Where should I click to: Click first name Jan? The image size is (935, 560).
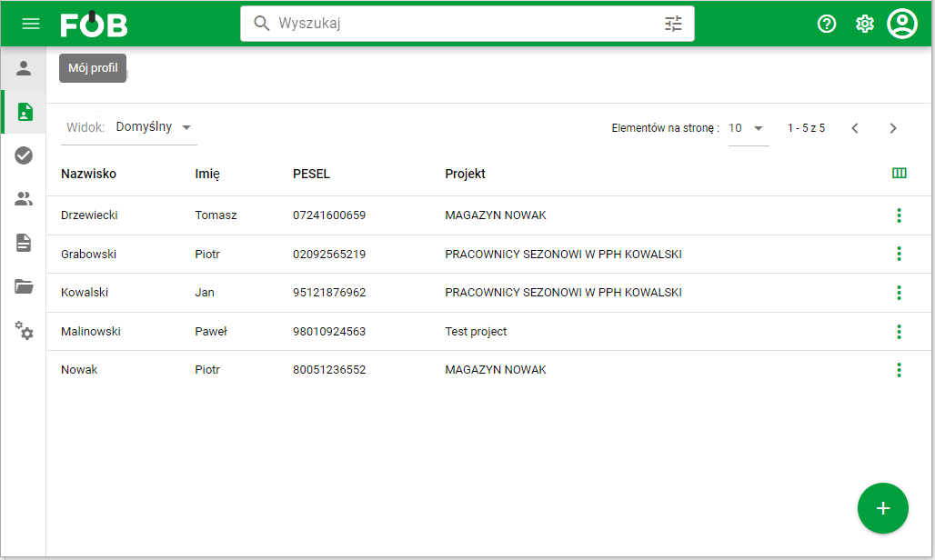205,293
